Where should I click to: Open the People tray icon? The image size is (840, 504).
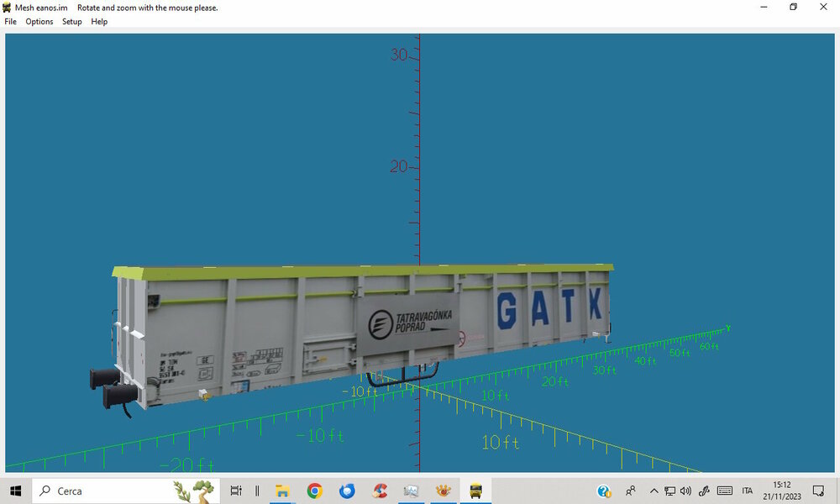tap(631, 491)
